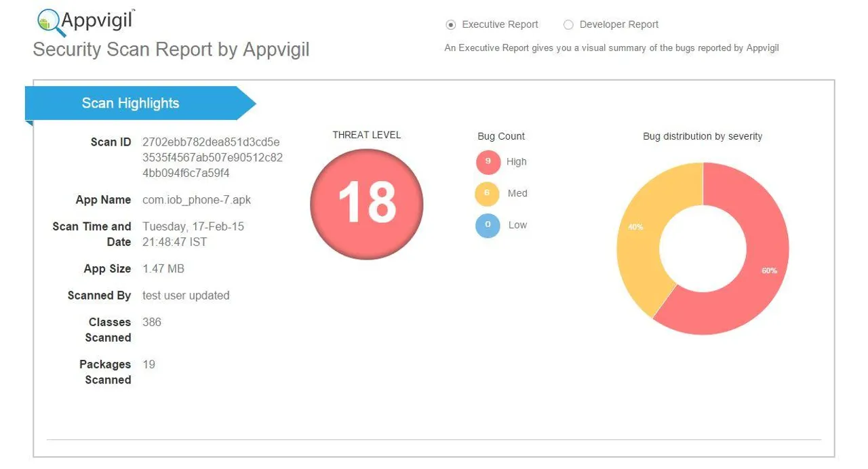
Task: Click the App Name field label
Action: pyautogui.click(x=103, y=200)
